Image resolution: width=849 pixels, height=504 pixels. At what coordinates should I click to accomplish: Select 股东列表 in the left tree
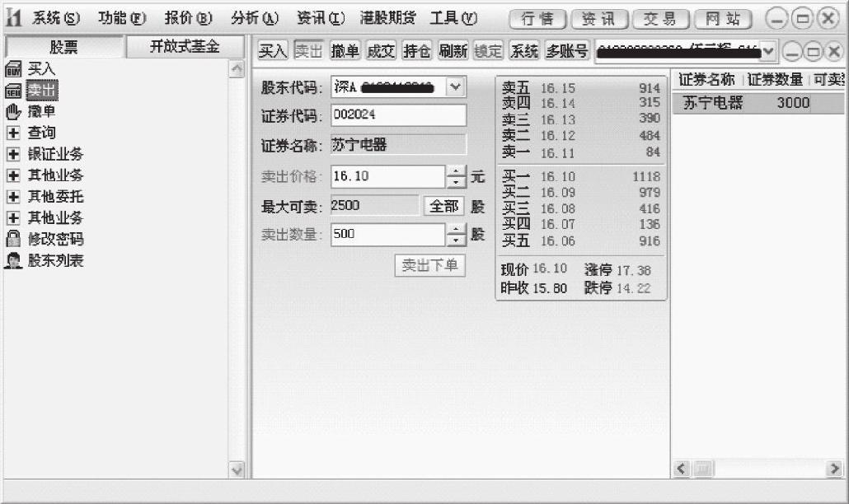click(56, 260)
